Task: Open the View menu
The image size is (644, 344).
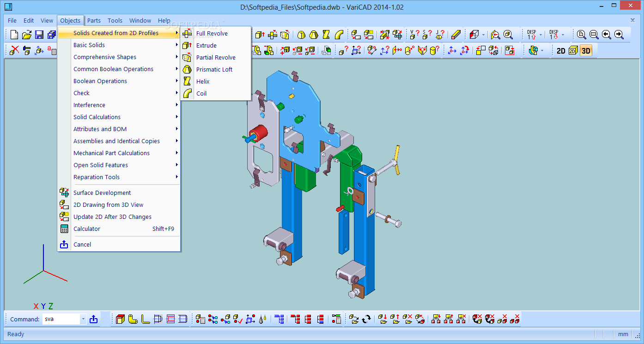Action: click(47, 20)
